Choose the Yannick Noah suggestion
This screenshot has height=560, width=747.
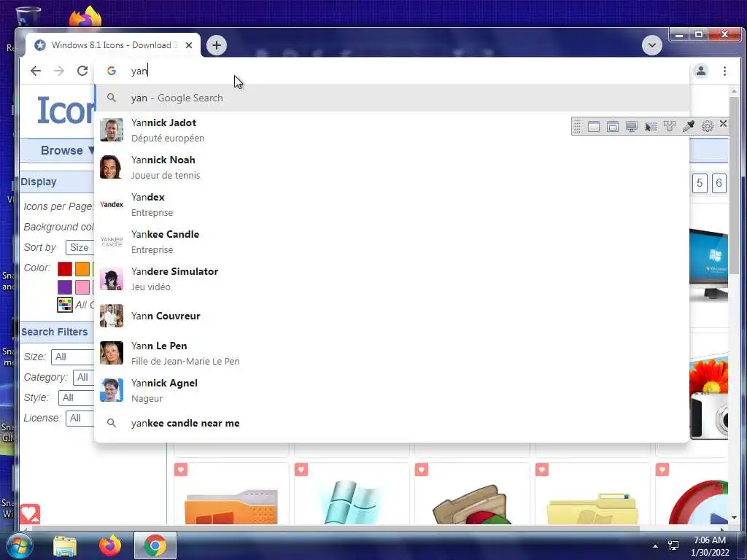tap(392, 167)
